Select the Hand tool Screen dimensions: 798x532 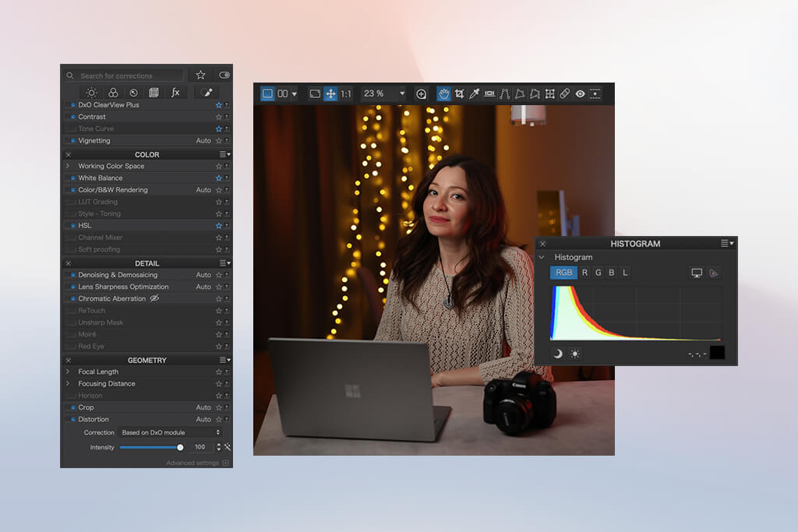coord(443,93)
